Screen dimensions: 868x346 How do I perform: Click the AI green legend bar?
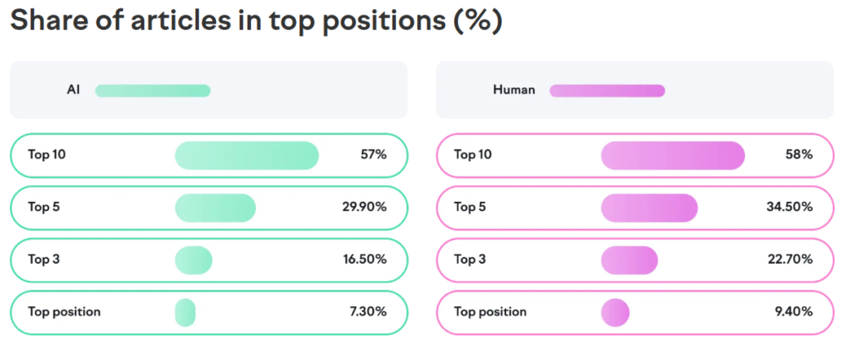point(153,91)
